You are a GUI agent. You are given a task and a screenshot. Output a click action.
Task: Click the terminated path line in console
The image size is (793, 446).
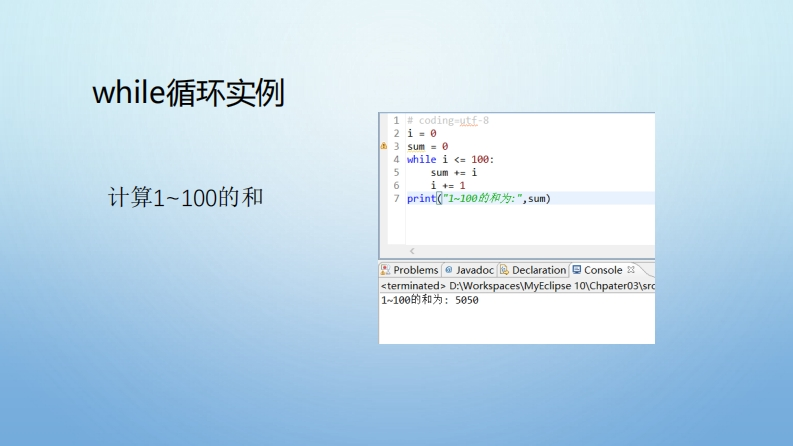(x=517, y=286)
